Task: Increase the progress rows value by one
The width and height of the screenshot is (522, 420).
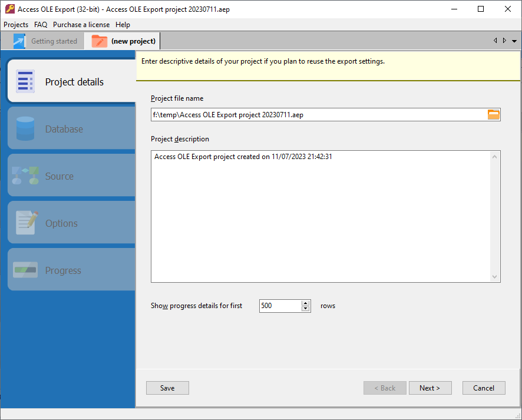Action: click(305, 303)
